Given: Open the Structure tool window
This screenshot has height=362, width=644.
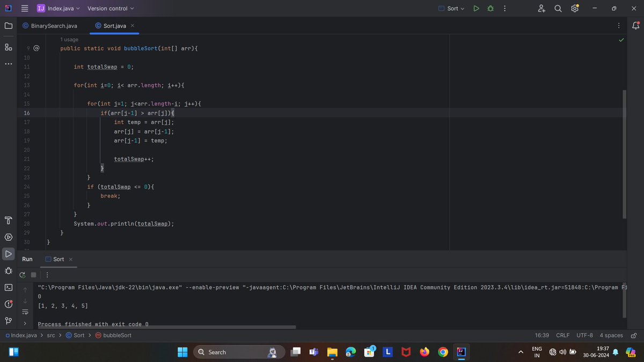Looking at the screenshot, I should [x=8, y=47].
